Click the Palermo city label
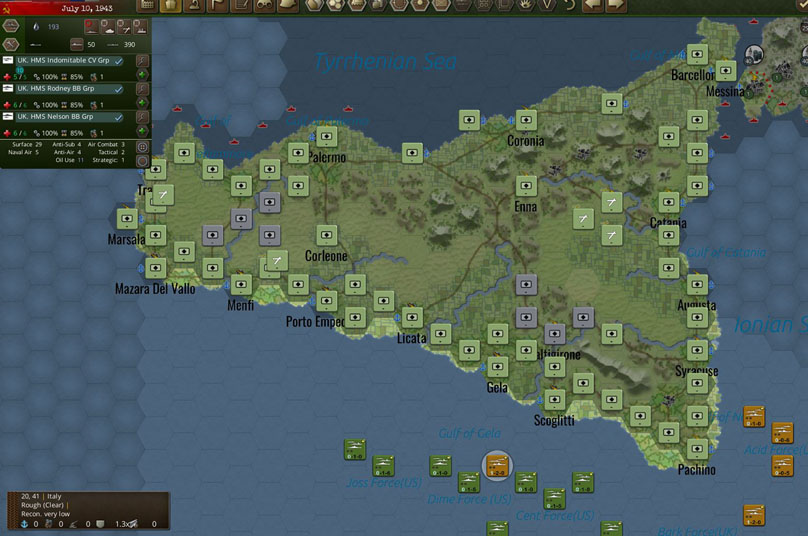 coord(328,157)
